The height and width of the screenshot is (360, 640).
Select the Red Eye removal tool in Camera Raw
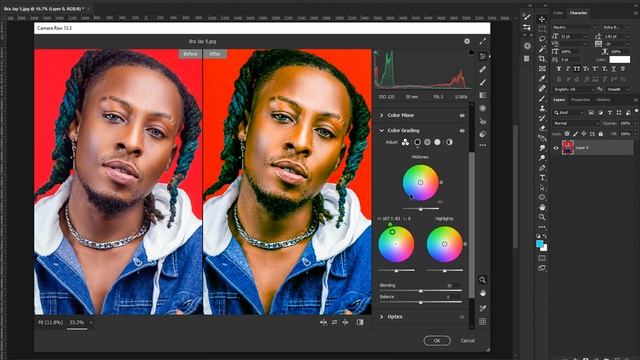[x=483, y=121]
